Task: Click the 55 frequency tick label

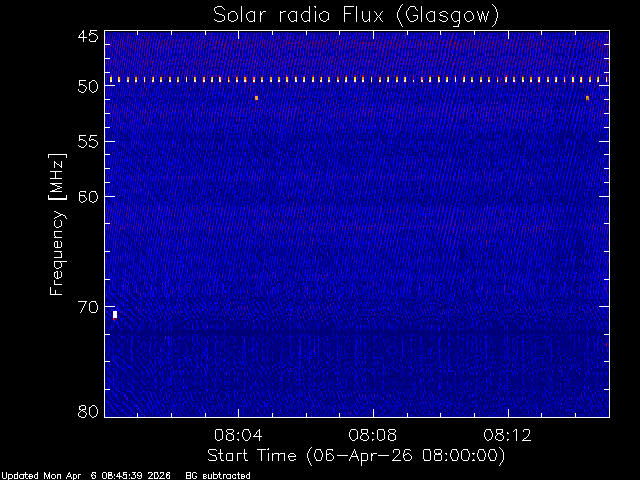Action: (88, 142)
